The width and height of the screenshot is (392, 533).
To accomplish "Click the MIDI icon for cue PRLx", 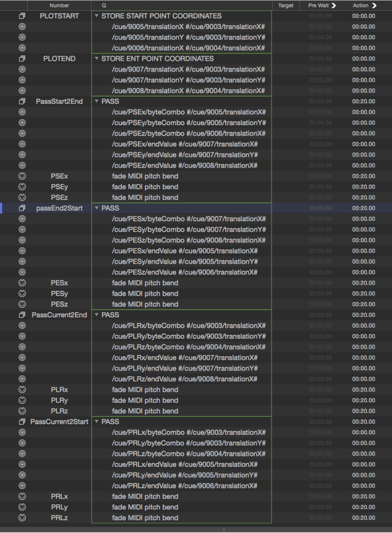I will pyautogui.click(x=22, y=497).
